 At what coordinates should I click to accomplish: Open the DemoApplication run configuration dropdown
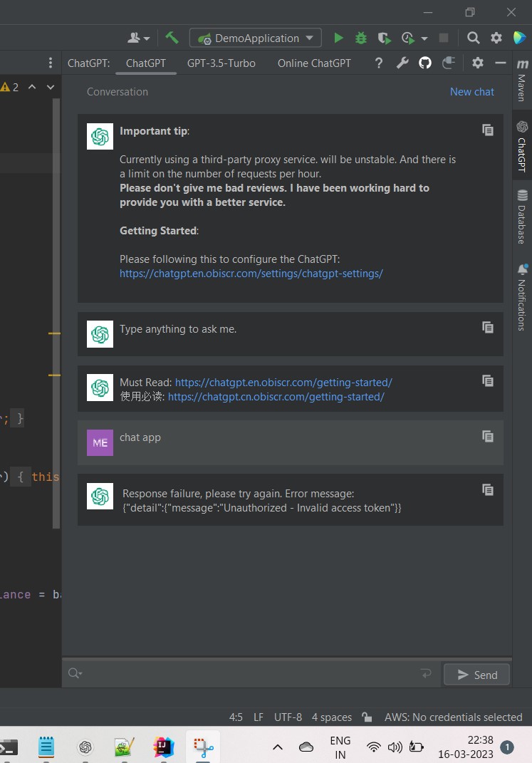(x=255, y=38)
